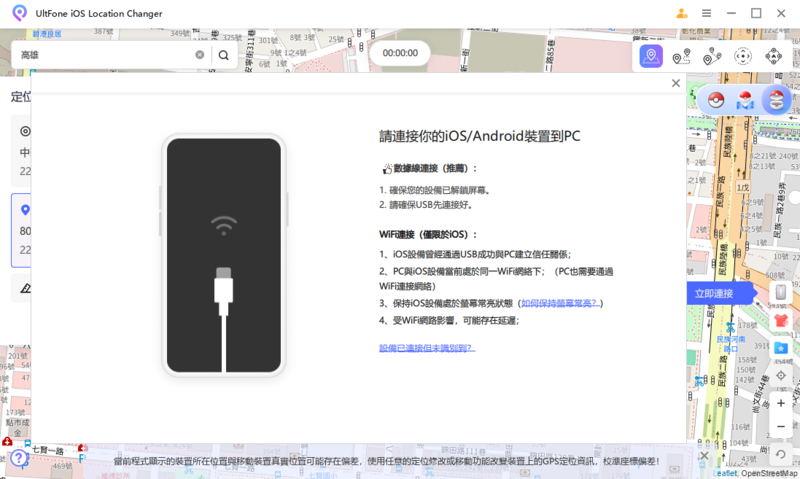Zoom in the map with plus button

tap(781, 404)
